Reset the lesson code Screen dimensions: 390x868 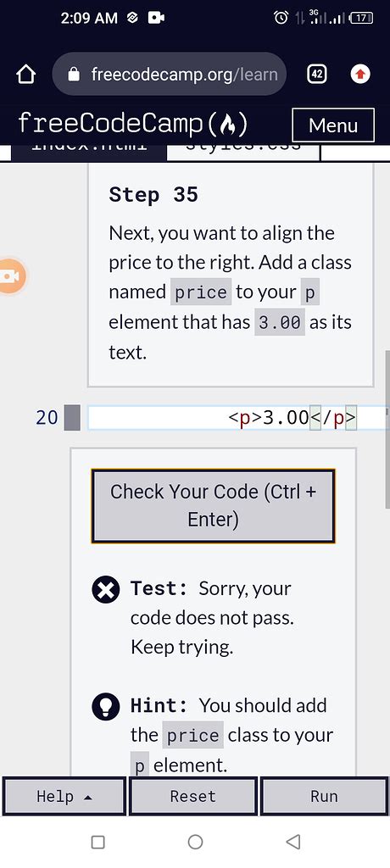(x=192, y=797)
